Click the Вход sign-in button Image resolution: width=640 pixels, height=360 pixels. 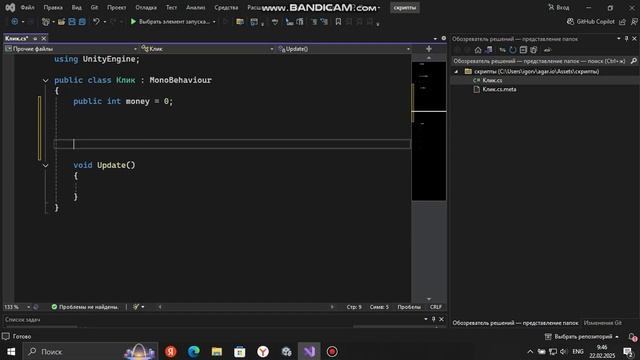tap(559, 8)
